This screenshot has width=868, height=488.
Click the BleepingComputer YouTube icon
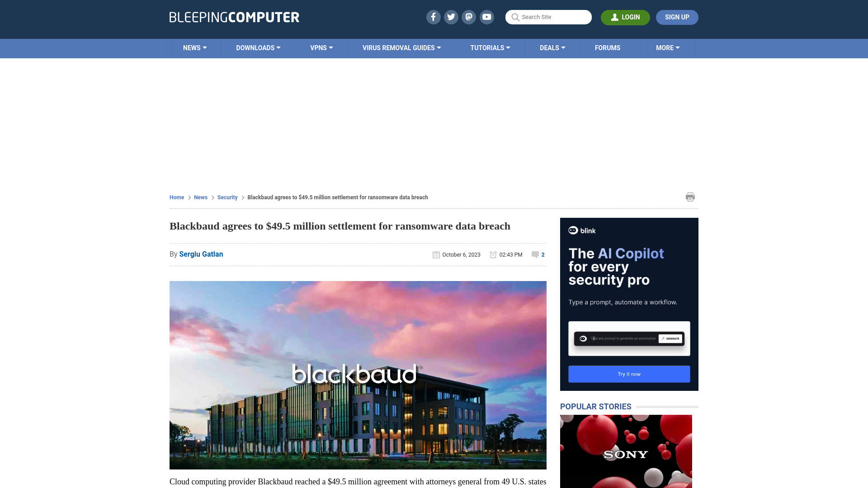pos(487,17)
